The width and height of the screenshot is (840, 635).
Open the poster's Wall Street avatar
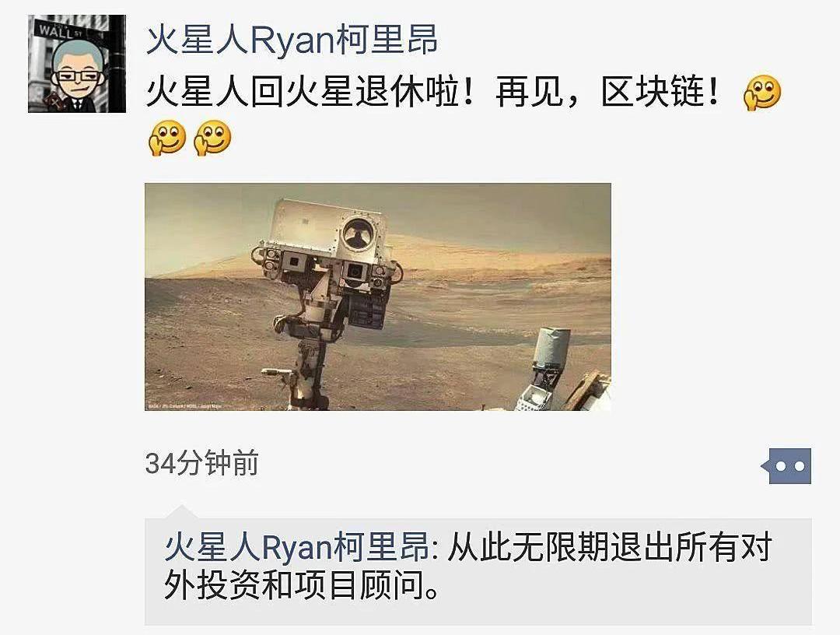pos(76,64)
